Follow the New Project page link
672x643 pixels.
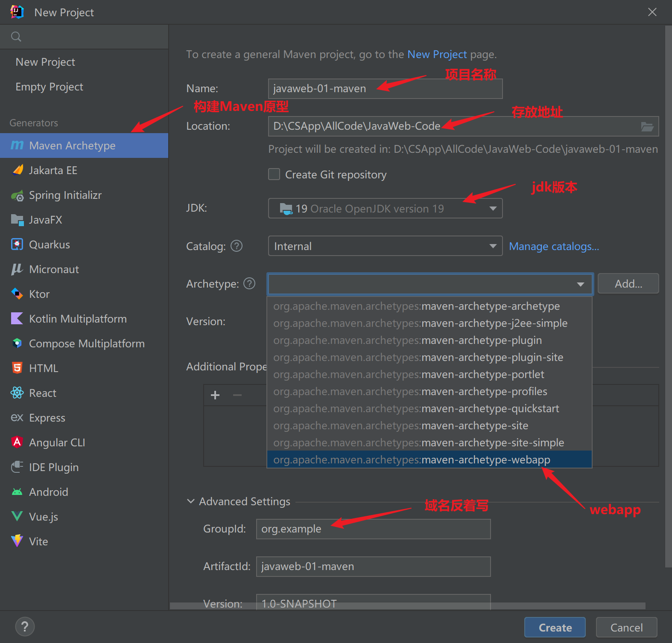[437, 55]
